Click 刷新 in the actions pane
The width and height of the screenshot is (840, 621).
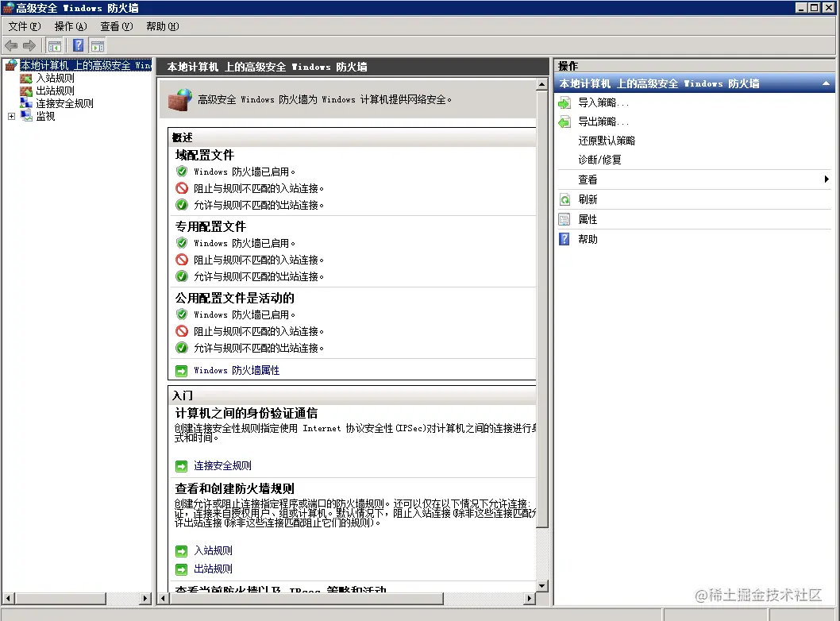point(588,200)
